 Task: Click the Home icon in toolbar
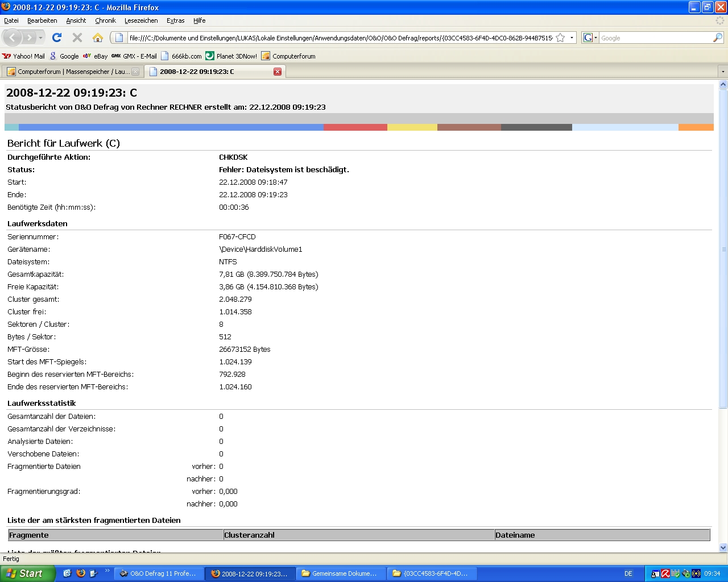click(x=98, y=38)
